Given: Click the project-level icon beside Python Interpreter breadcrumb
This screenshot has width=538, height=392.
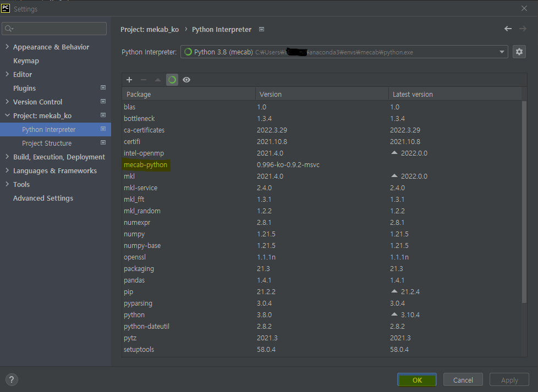Looking at the screenshot, I should 261,30.
